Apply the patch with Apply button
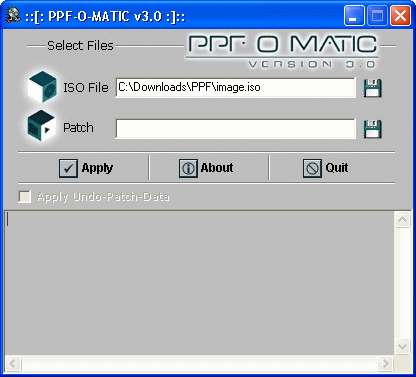This screenshot has height=377, width=416. tap(86, 168)
